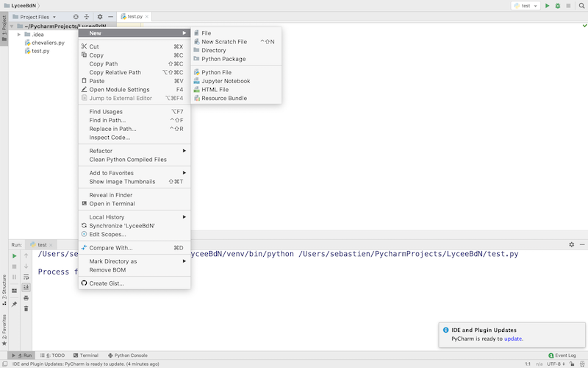
Task: Follow the update link in notification
Action: pos(512,339)
